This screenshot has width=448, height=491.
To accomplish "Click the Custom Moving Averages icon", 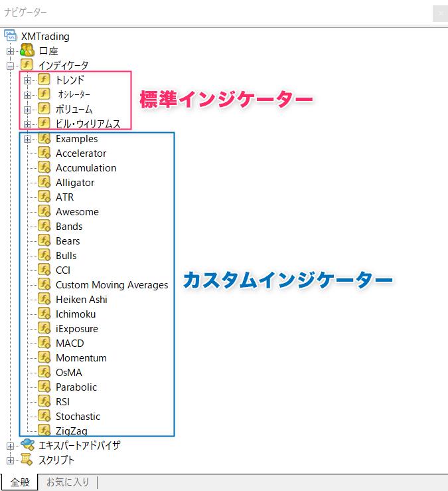I will 44,284.
